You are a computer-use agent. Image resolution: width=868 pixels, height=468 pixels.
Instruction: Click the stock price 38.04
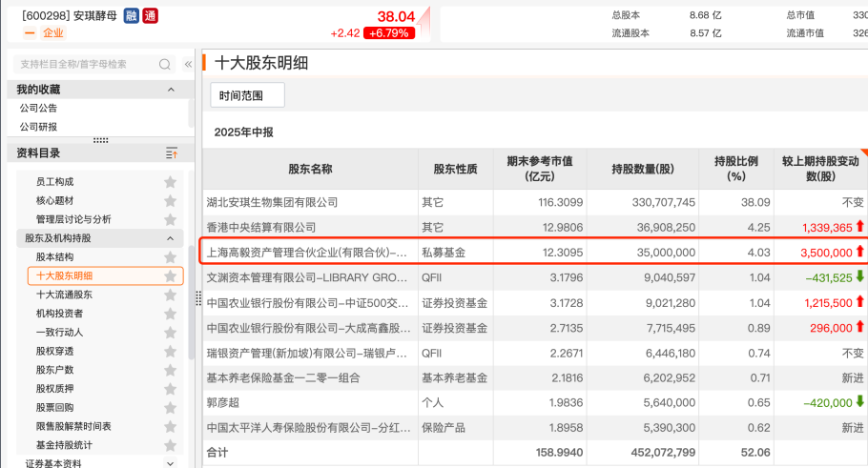396,16
